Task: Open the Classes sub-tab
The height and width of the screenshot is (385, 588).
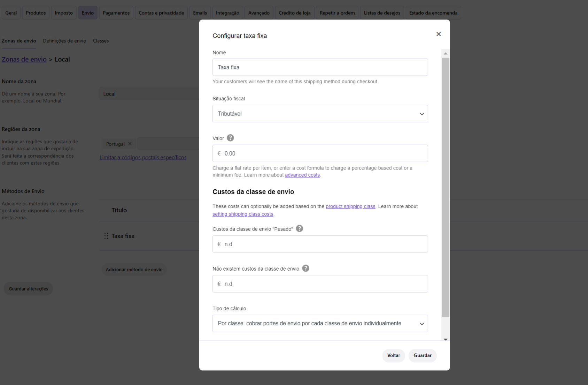Action: click(101, 41)
